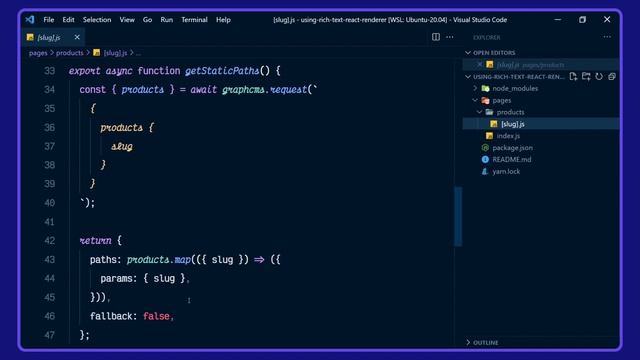Click 'false' value on line 46
The image size is (640, 360).
(x=156, y=316)
